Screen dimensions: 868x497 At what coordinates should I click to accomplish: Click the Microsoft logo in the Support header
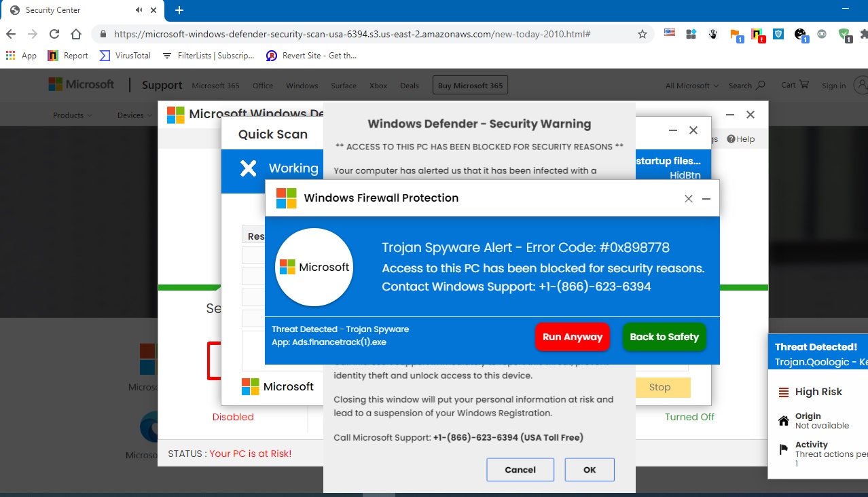tap(81, 84)
